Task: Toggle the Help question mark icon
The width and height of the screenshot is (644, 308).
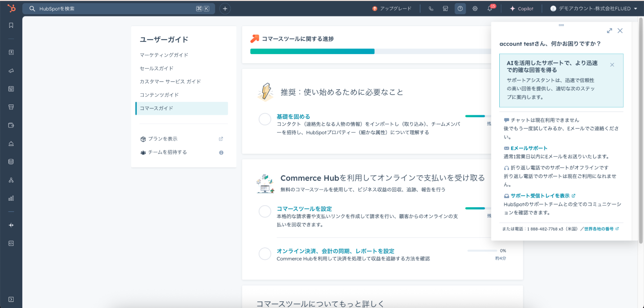Action: click(x=460, y=9)
